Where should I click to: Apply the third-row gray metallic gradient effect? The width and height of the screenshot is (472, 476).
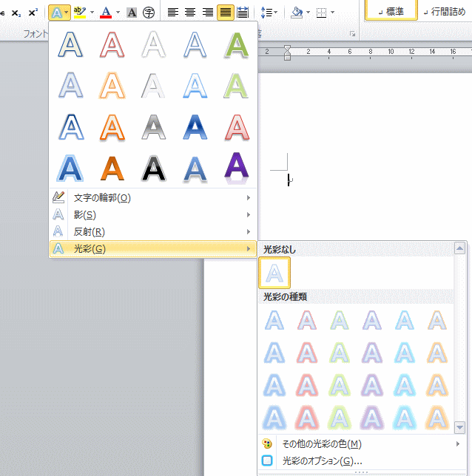click(x=153, y=127)
